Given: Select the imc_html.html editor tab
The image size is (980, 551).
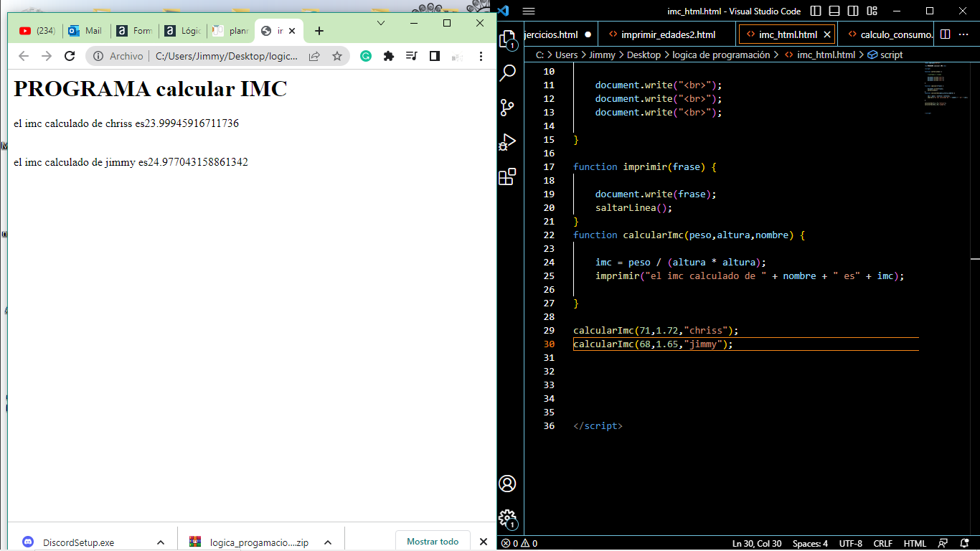Looking at the screenshot, I should point(787,34).
